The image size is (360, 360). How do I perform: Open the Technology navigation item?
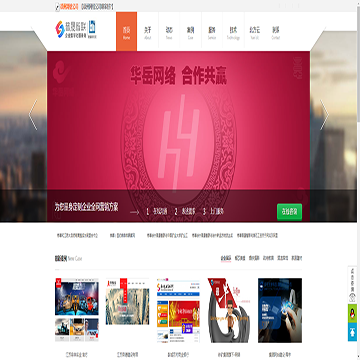pos(233,32)
